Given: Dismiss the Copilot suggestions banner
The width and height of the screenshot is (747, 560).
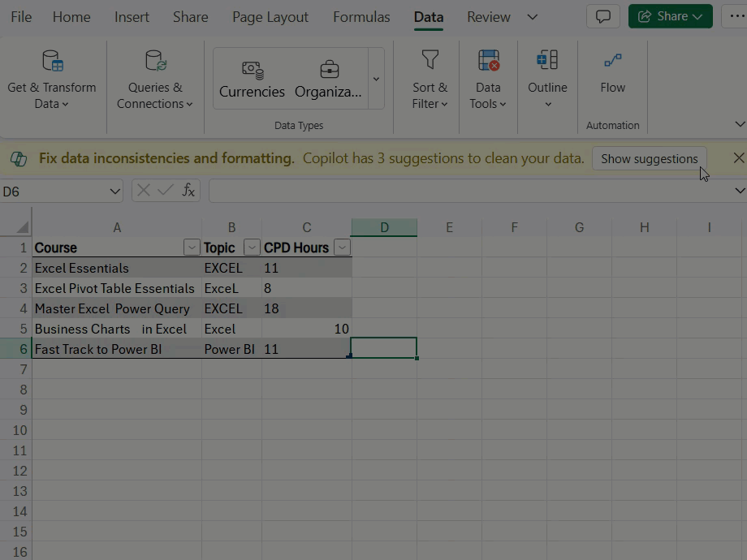Looking at the screenshot, I should (738, 158).
